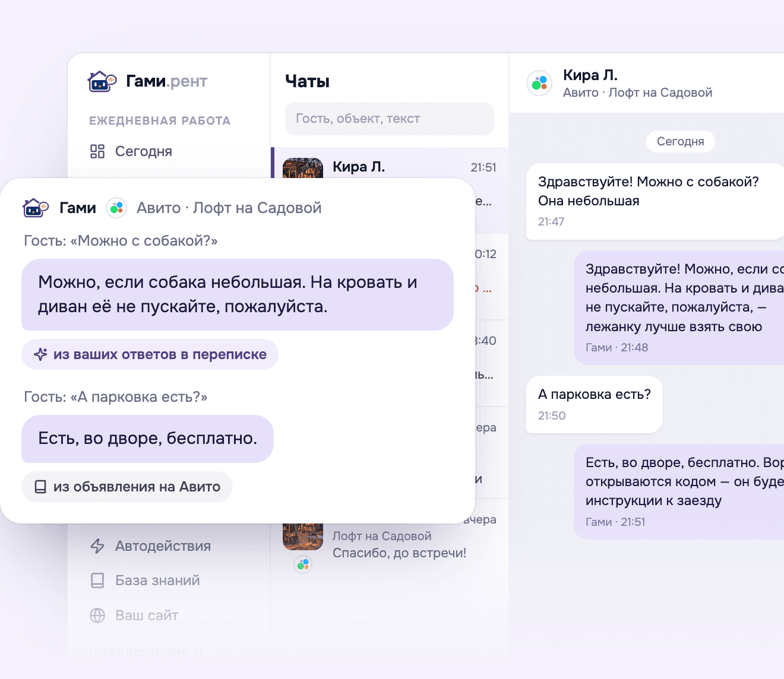Click Гость: «Можно с собакой?» label

click(x=121, y=240)
